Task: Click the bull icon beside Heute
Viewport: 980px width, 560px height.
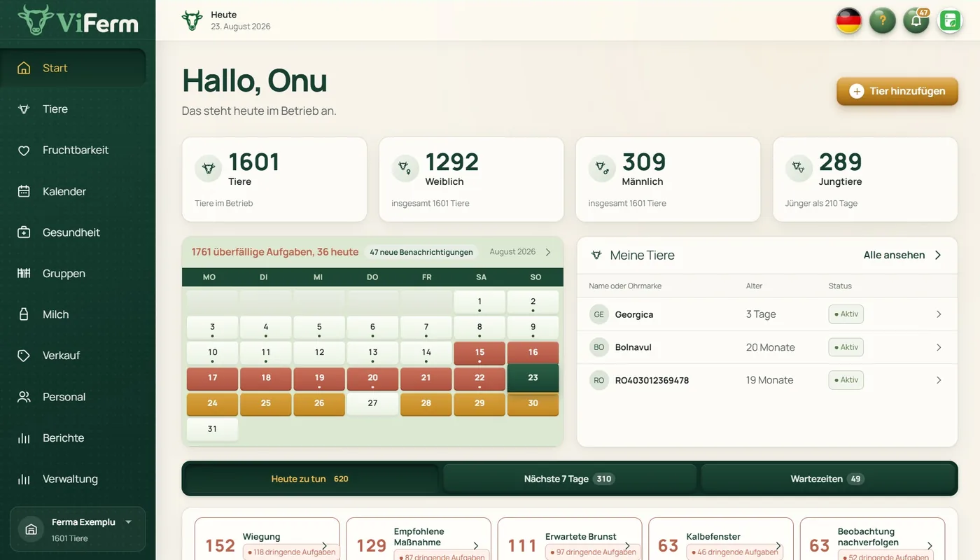Action: (x=192, y=20)
